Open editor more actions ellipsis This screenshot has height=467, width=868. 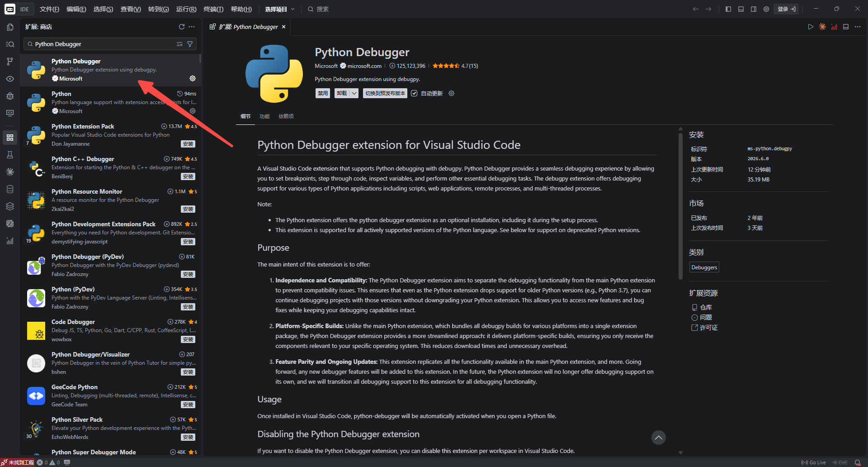pyautogui.click(x=858, y=27)
